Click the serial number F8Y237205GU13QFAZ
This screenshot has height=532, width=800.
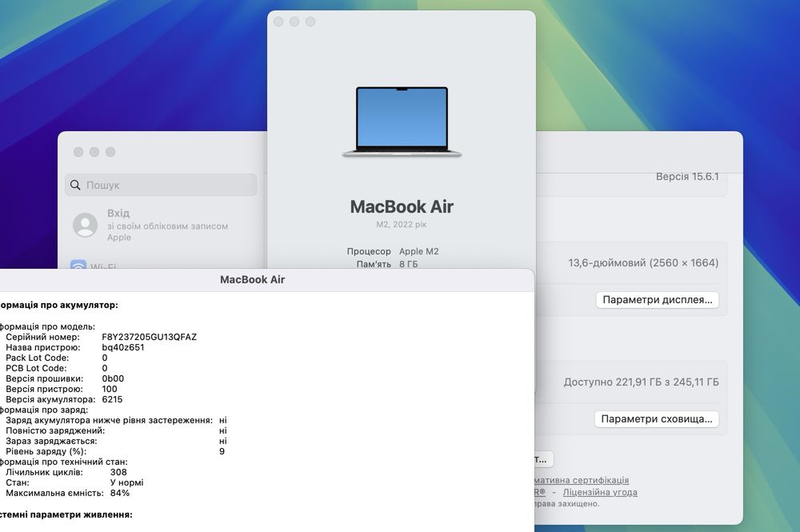(149, 337)
